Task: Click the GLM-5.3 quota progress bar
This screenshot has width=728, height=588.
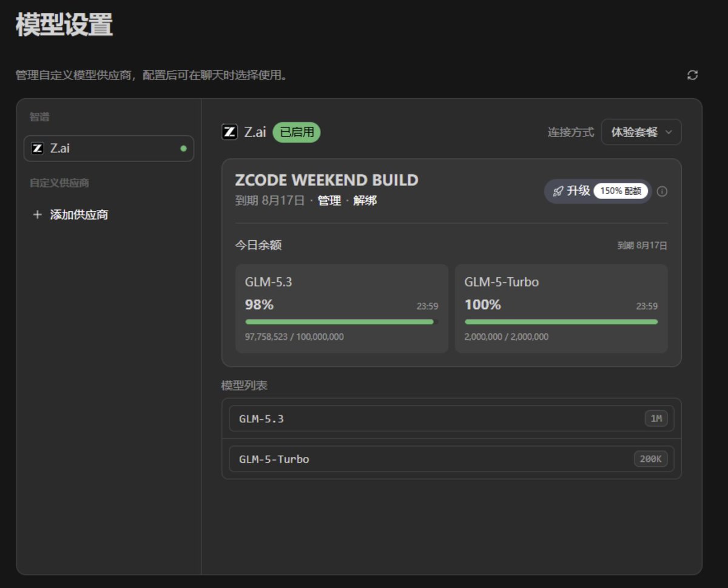Action: tap(342, 322)
